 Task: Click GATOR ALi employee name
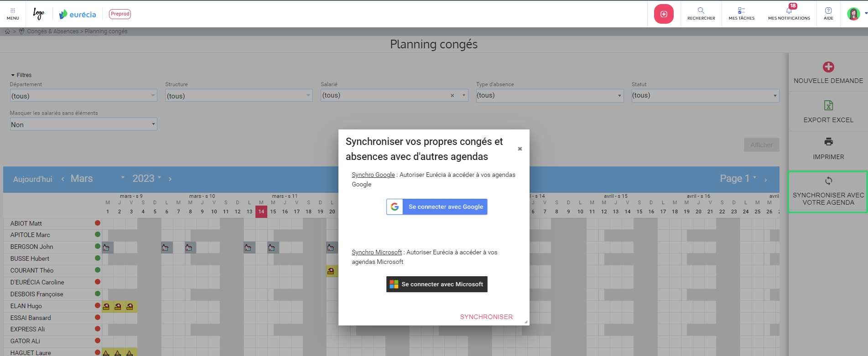[25, 341]
